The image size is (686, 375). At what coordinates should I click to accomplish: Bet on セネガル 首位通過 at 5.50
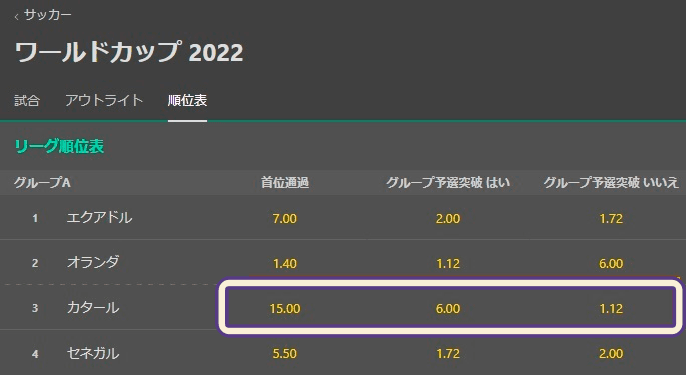pyautogui.click(x=285, y=354)
